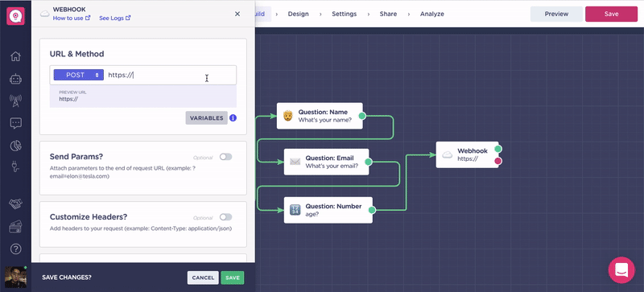Click the Landbot logo icon
Image resolution: width=644 pixels, height=292 pixels.
click(x=15, y=16)
